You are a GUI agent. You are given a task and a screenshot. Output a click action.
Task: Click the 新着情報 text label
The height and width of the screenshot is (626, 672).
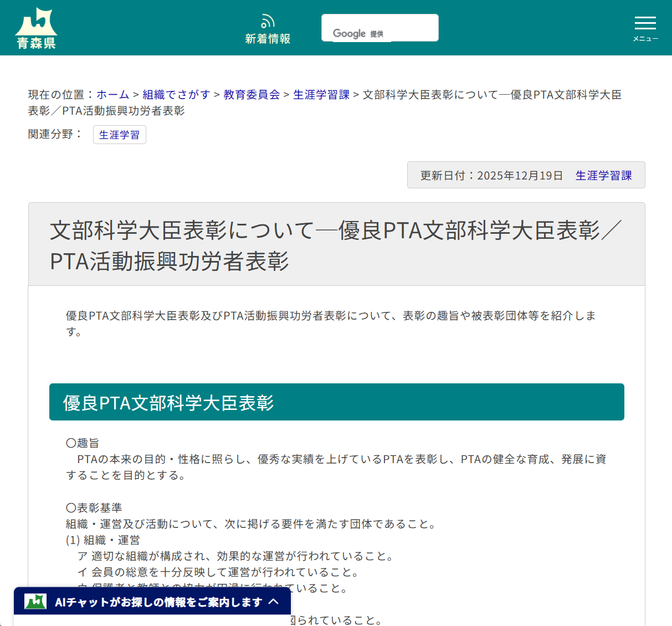[x=268, y=39]
